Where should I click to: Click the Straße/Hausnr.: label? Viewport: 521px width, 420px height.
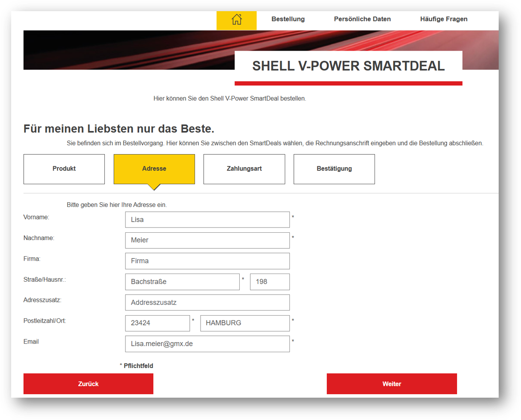click(45, 280)
